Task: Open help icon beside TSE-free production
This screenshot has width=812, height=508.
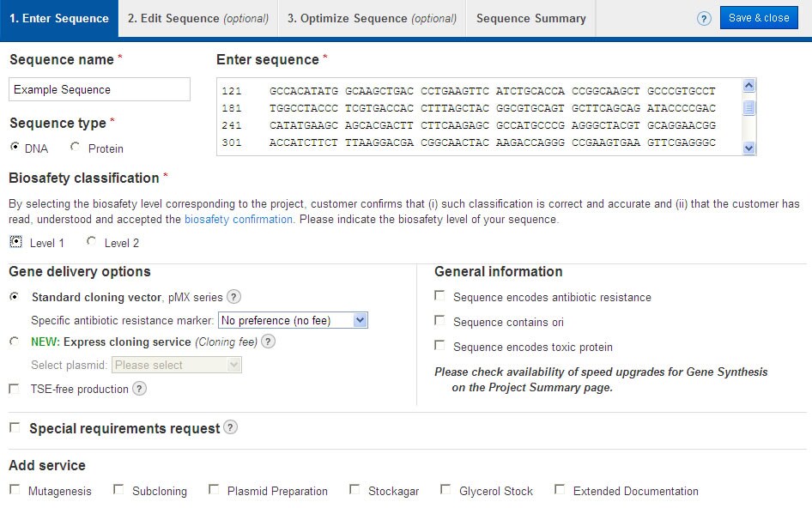Action: click(x=140, y=389)
